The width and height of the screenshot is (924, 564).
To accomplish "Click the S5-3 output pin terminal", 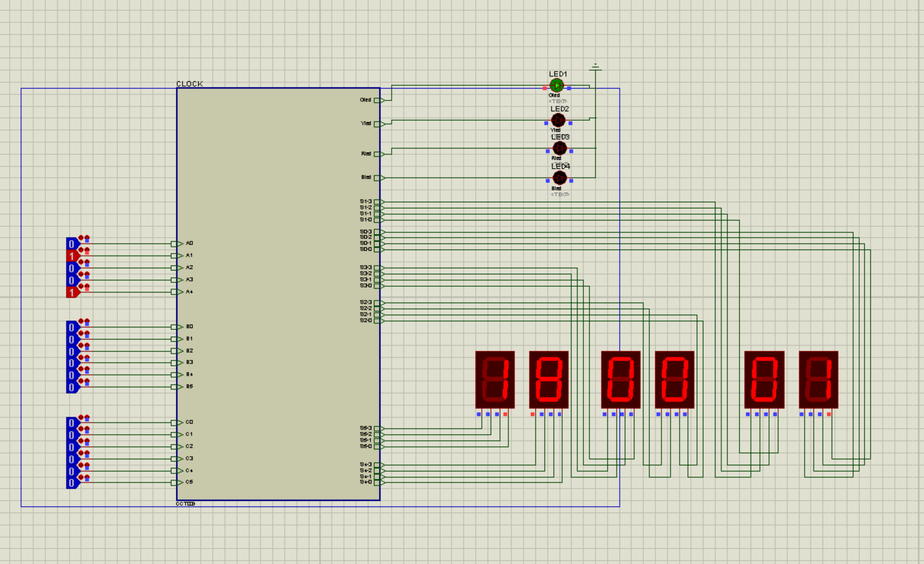I will 379,429.
